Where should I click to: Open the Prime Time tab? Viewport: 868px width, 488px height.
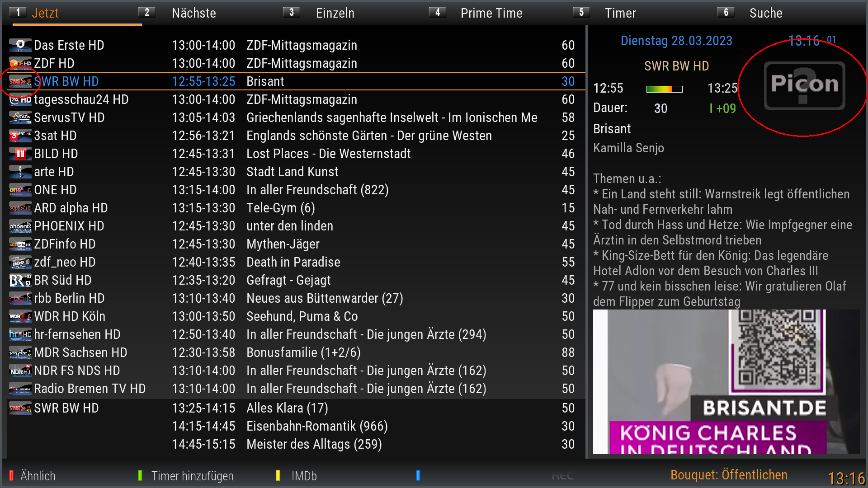pyautogui.click(x=491, y=13)
